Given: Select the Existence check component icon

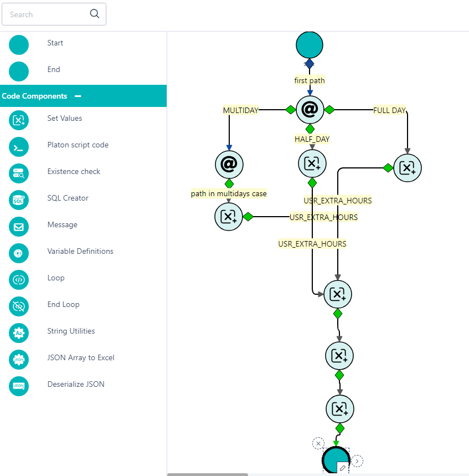Looking at the screenshot, I should pos(19,173).
